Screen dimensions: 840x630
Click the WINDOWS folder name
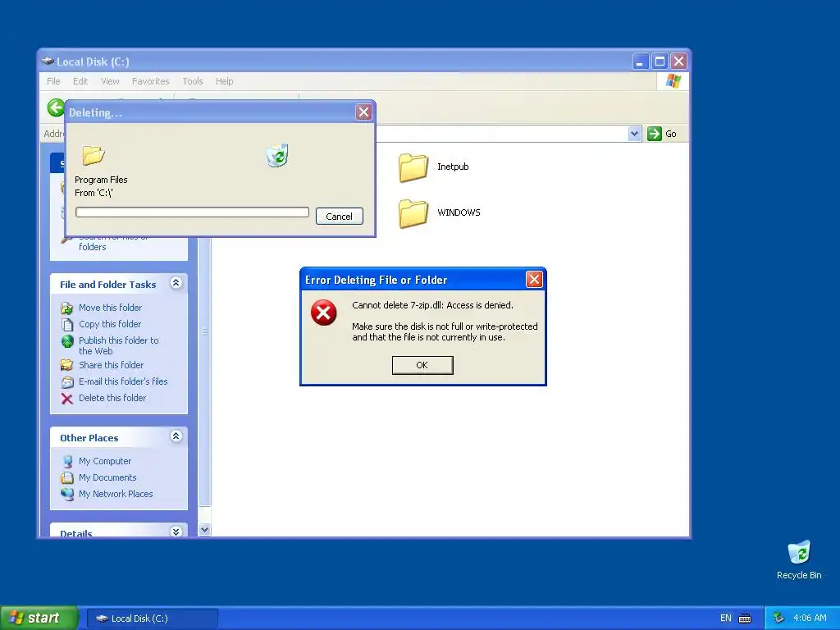coord(459,212)
